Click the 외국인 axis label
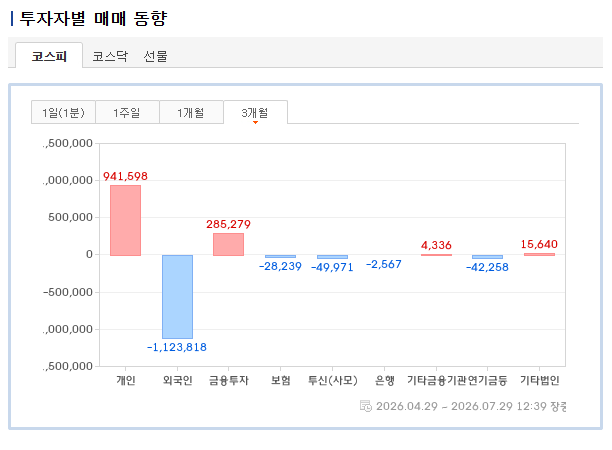The width and height of the screenshot is (612, 450). (178, 380)
